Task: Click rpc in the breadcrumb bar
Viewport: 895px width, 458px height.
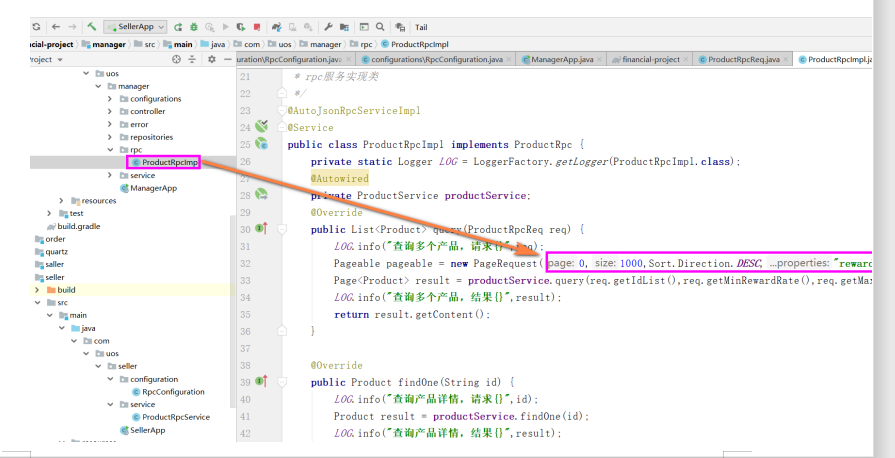Action: click(x=362, y=44)
